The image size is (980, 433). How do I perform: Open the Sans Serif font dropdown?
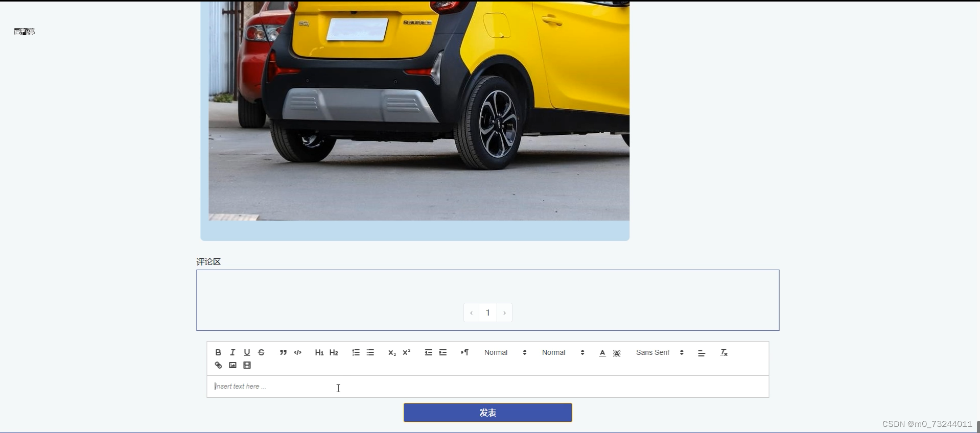pos(660,352)
